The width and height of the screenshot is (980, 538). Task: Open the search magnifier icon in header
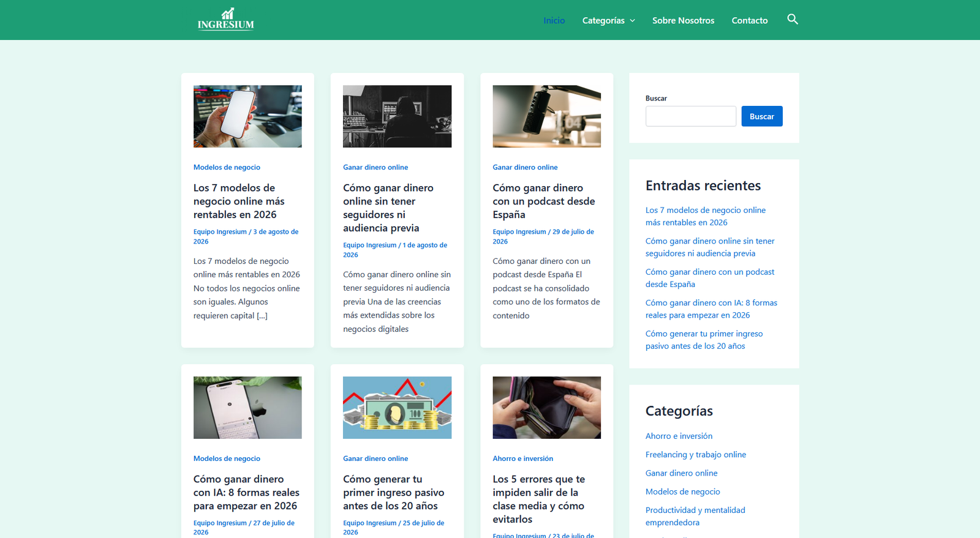point(792,19)
